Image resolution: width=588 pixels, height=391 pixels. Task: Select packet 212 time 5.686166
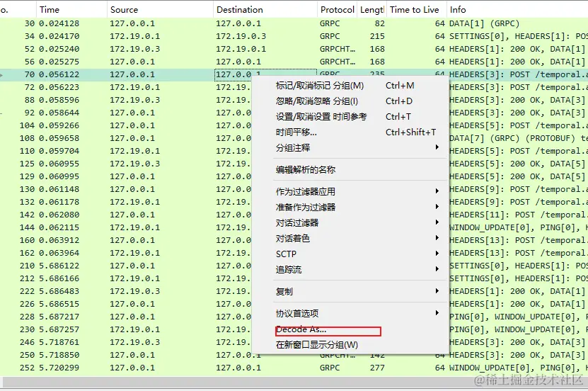[x=59, y=279]
